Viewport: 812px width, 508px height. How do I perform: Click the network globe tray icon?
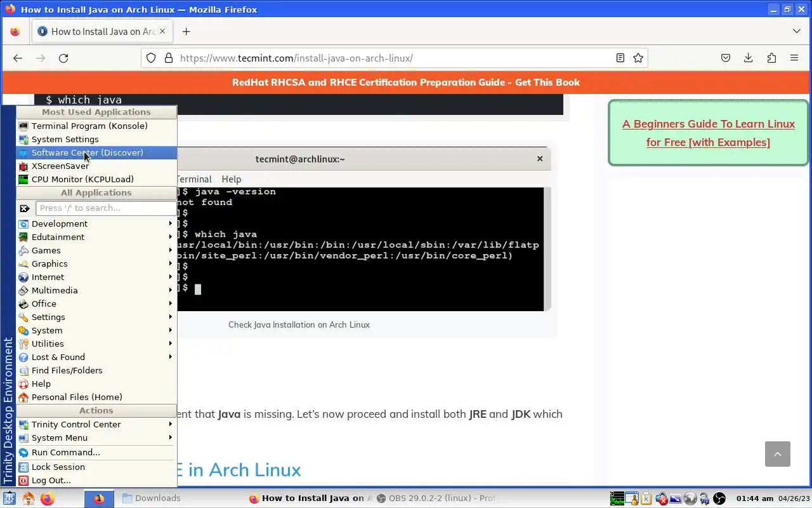[x=690, y=498]
